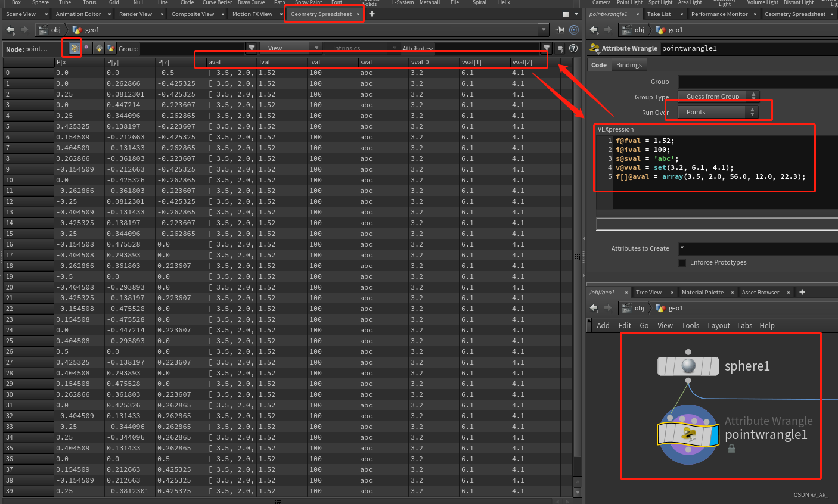Image resolution: width=838 pixels, height=504 pixels.
Task: Select the Sphere tool on the shelf
Action: click(40, 2)
